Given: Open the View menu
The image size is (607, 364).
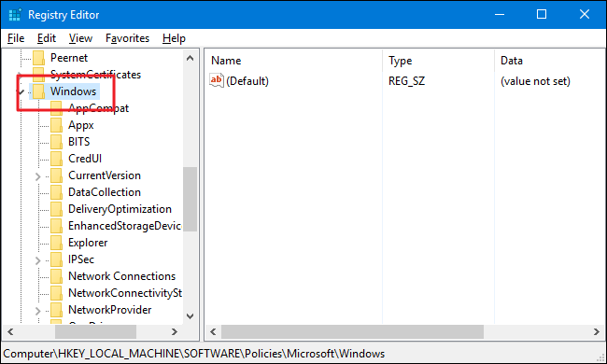Looking at the screenshot, I should point(80,38).
